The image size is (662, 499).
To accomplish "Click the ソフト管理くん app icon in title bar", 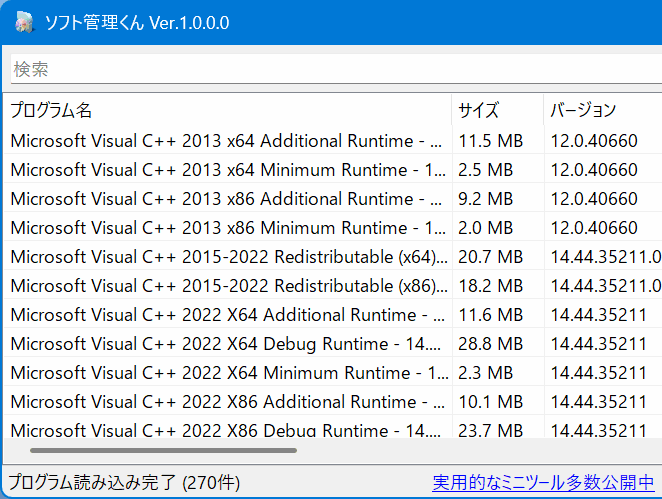I will [24, 22].
